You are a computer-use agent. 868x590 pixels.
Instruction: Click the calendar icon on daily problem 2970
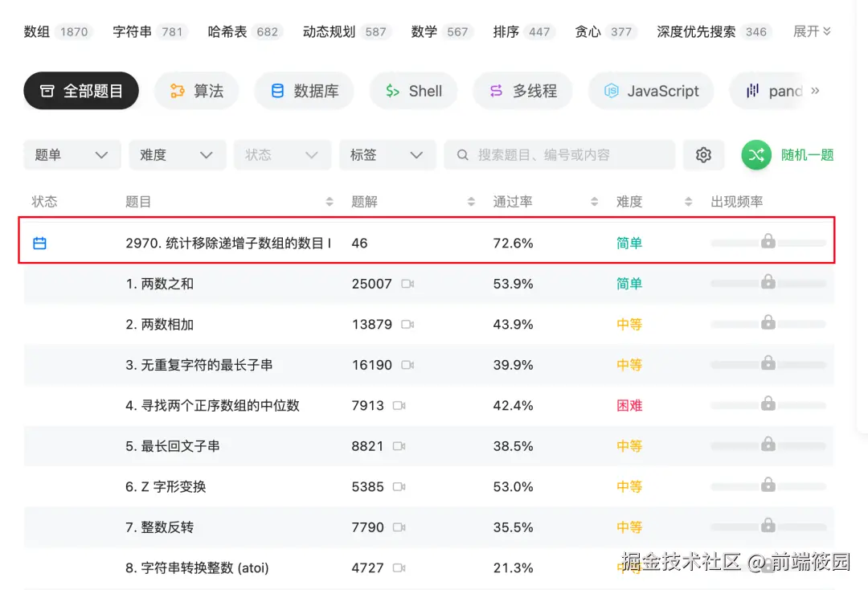[x=39, y=243]
